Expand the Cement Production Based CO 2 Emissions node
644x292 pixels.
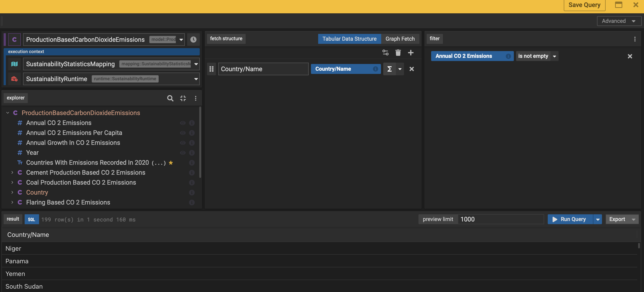pyautogui.click(x=12, y=172)
